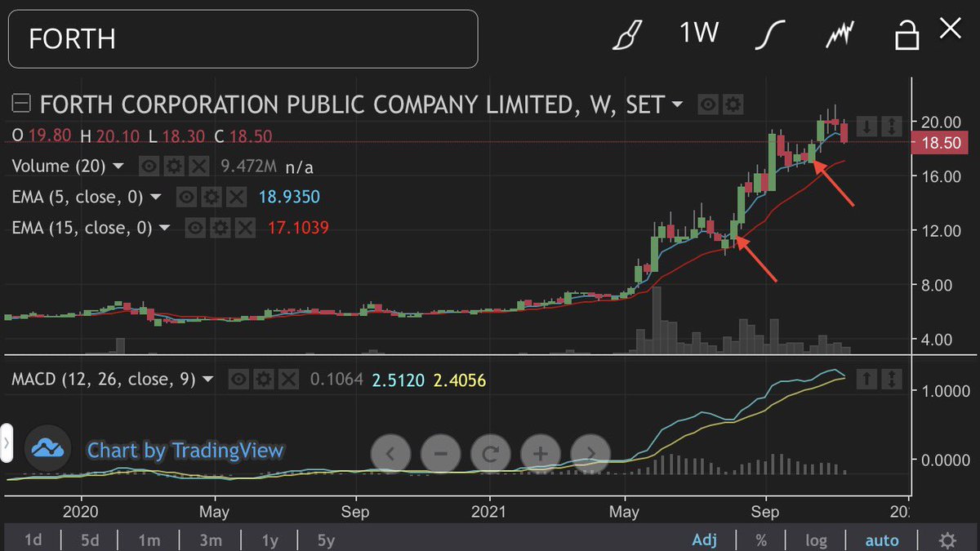980x551 pixels.
Task: Expand the left side panel handle
Action: (6, 444)
